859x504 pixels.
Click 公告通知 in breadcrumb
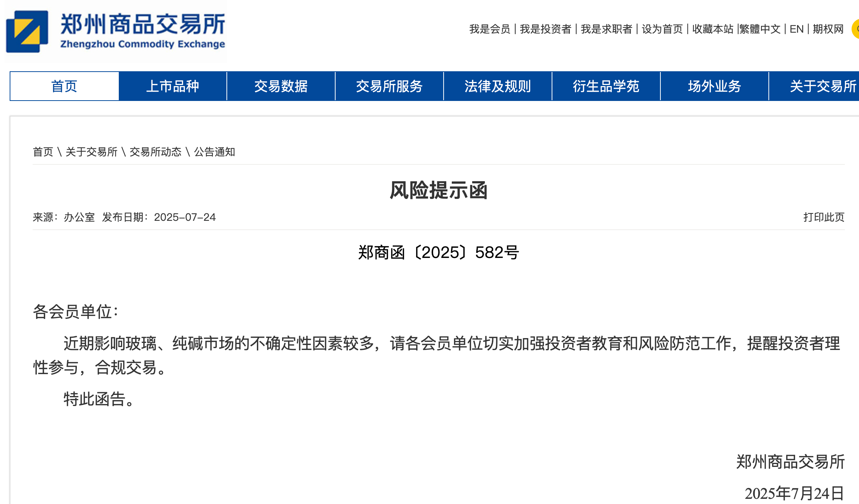pyautogui.click(x=215, y=152)
